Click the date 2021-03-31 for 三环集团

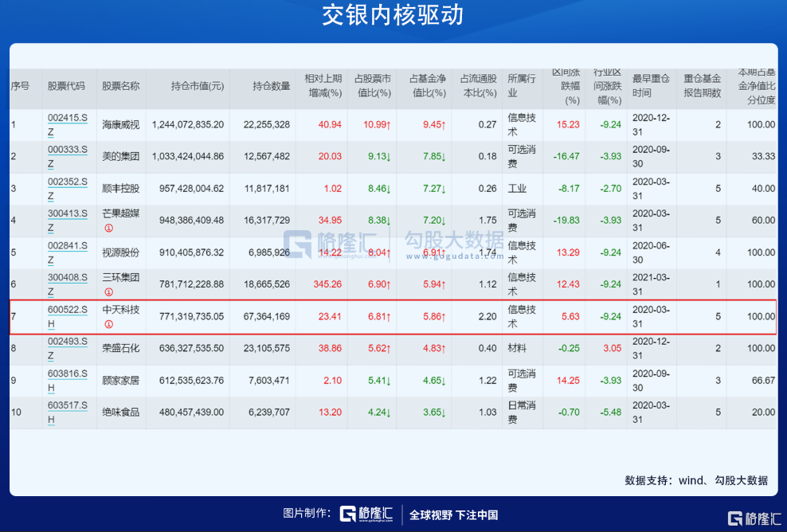651,284
